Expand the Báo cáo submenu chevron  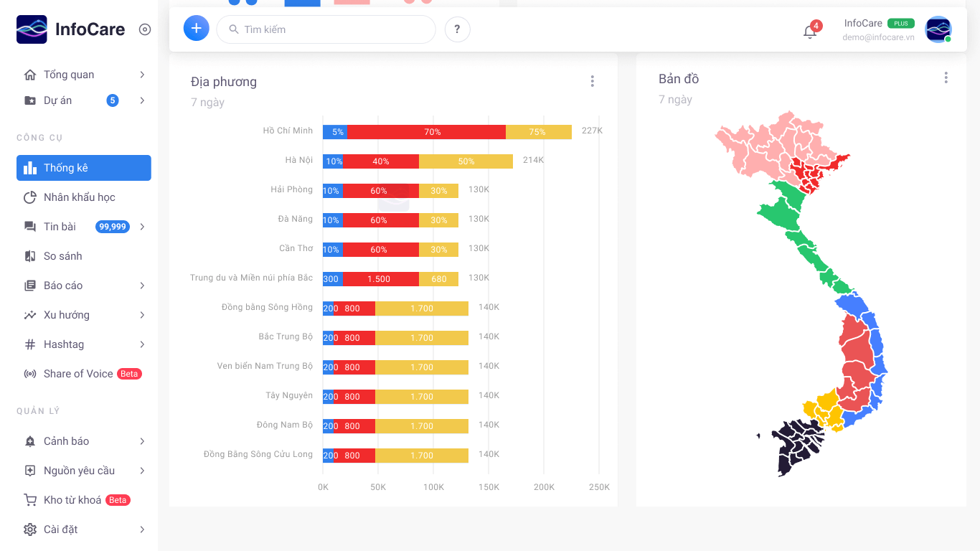click(x=142, y=286)
